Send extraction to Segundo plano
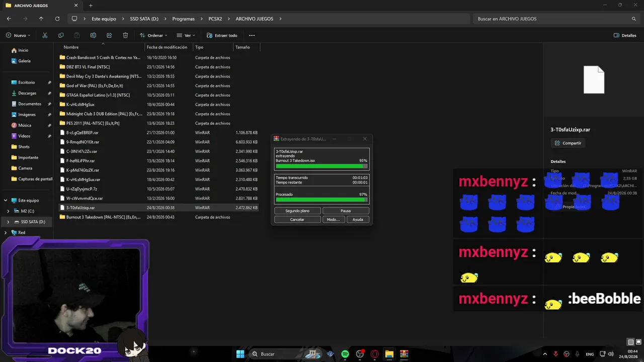This screenshot has height=362, width=644. coord(297,211)
